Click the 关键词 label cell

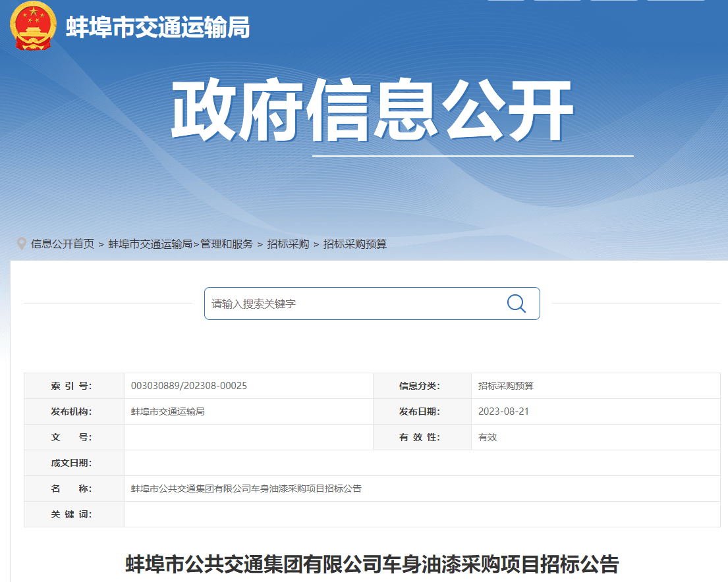72,514
